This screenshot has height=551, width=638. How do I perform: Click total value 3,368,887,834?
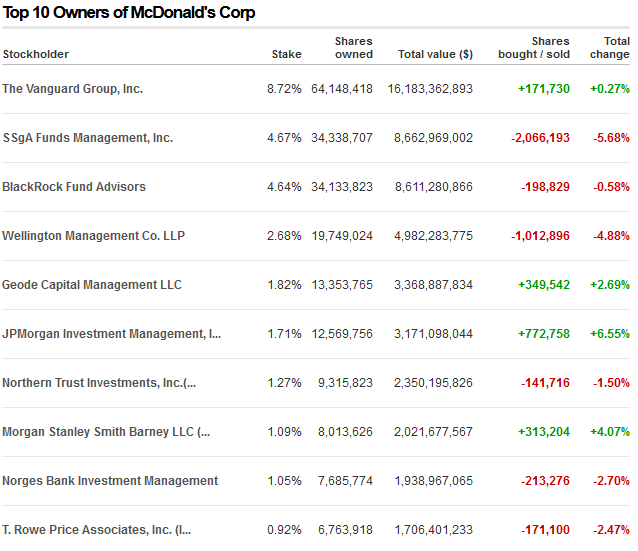tap(433, 285)
